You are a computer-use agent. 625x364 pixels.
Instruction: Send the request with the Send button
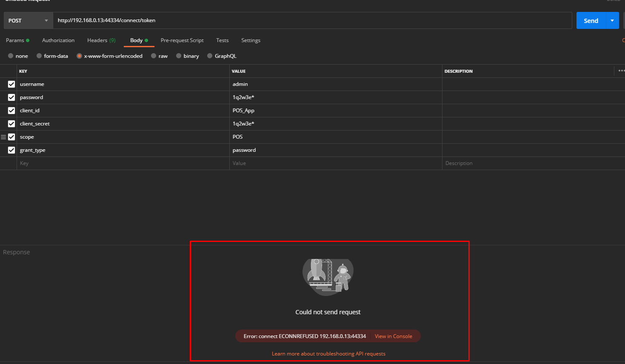(591, 20)
